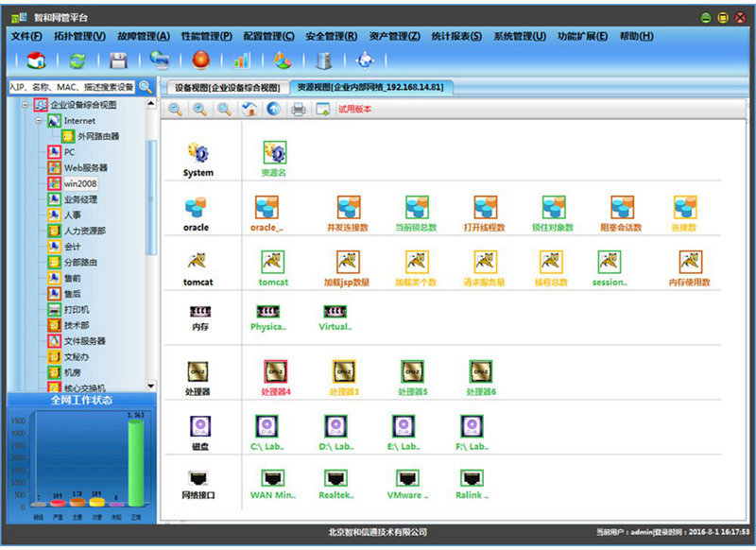
Task: Click the tree scrollbar down arrow
Action: (151, 387)
